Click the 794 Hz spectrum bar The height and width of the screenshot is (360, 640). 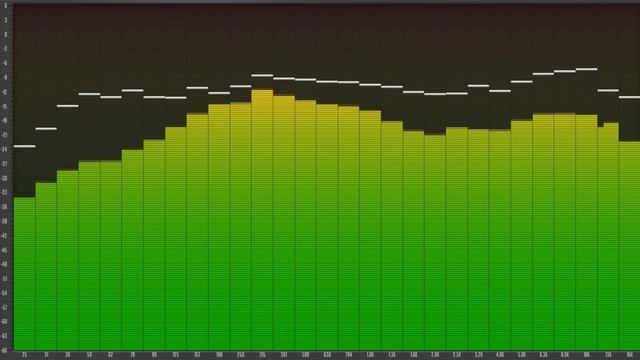pyautogui.click(x=349, y=229)
